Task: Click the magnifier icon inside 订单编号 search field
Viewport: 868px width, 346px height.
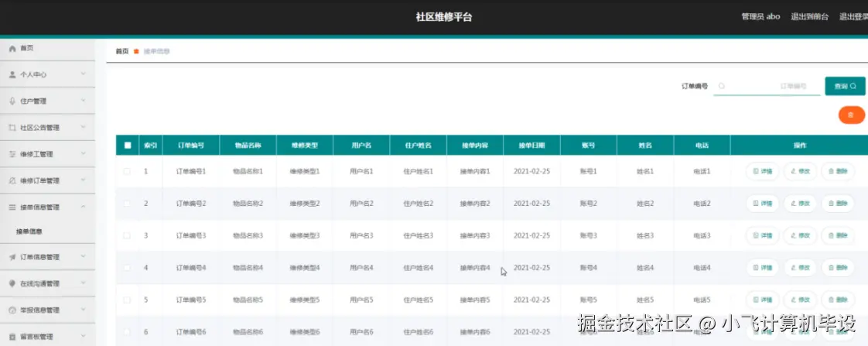Action: tap(721, 87)
